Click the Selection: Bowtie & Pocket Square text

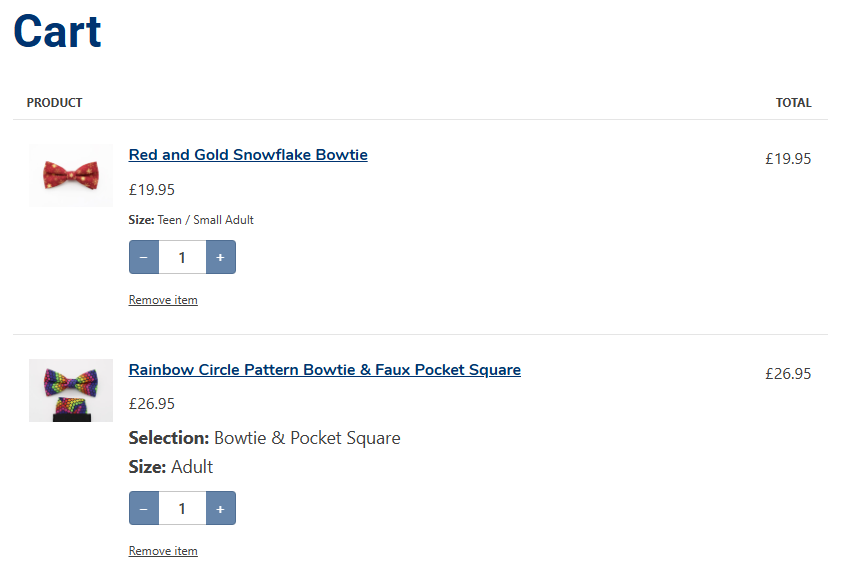(x=264, y=438)
